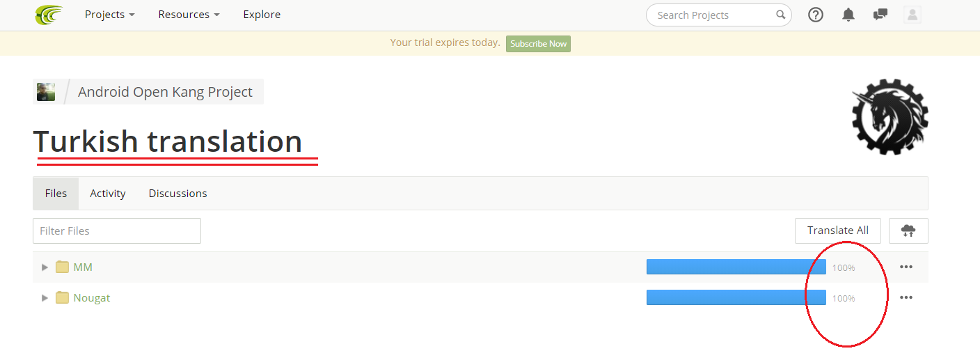Open the Nougat row's three-dot menu
980x351 pixels.
pos(906,297)
